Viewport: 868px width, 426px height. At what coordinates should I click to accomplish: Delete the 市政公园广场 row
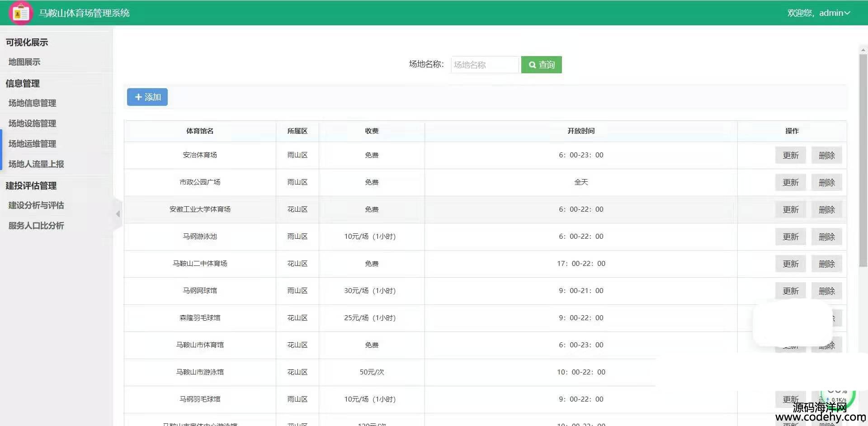[x=827, y=183]
